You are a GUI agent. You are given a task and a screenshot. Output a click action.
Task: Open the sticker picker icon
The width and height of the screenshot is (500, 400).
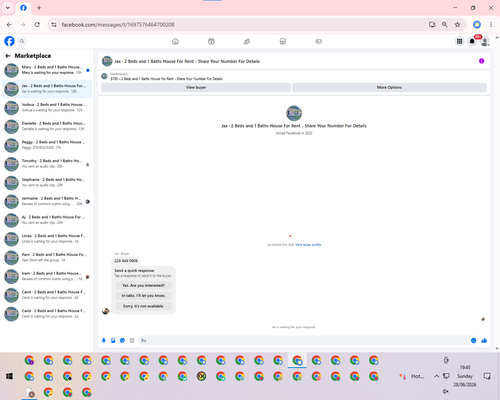click(122, 340)
